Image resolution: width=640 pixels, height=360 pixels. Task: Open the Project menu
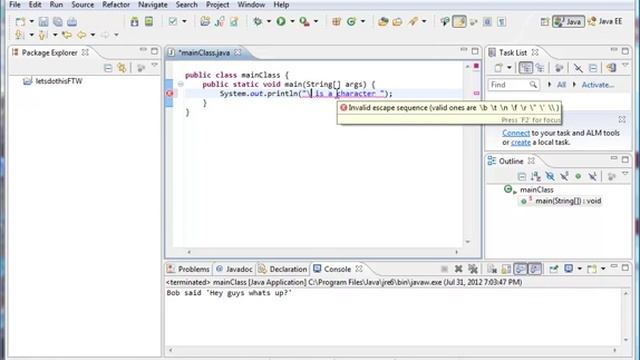217,5
